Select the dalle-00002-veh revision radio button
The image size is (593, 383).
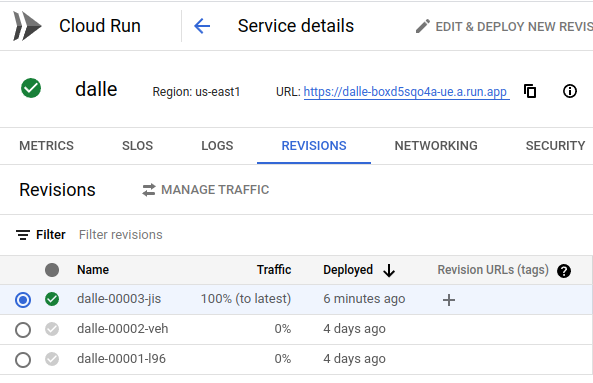pyautogui.click(x=23, y=330)
